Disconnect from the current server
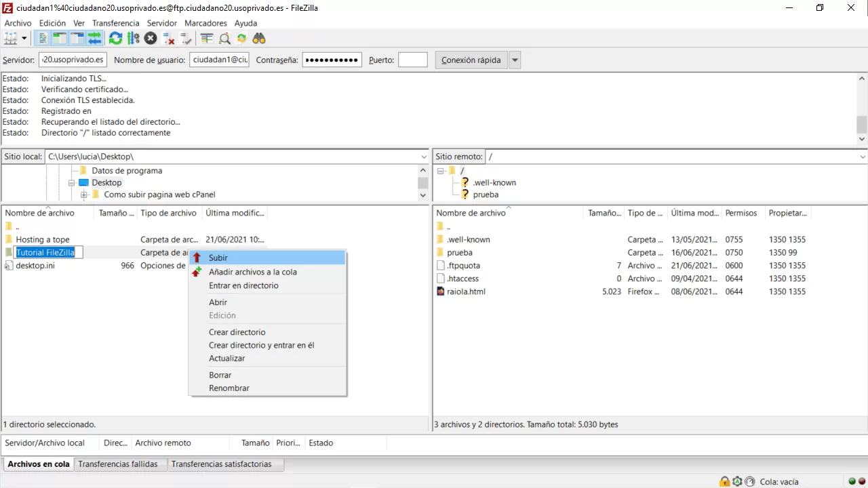 [168, 39]
